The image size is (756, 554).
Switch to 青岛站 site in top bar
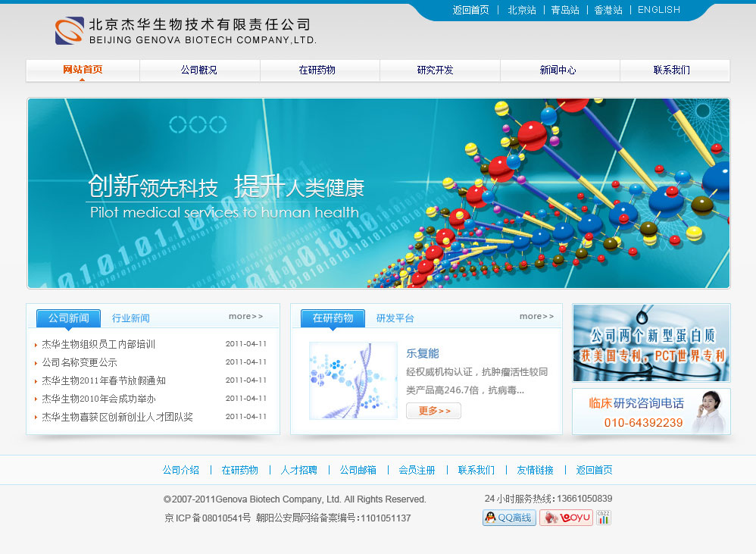coord(565,10)
